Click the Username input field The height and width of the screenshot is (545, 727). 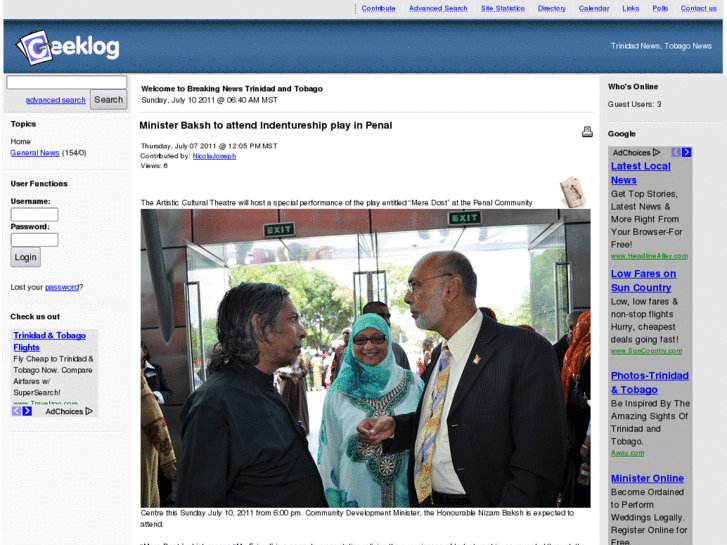pyautogui.click(x=34, y=214)
